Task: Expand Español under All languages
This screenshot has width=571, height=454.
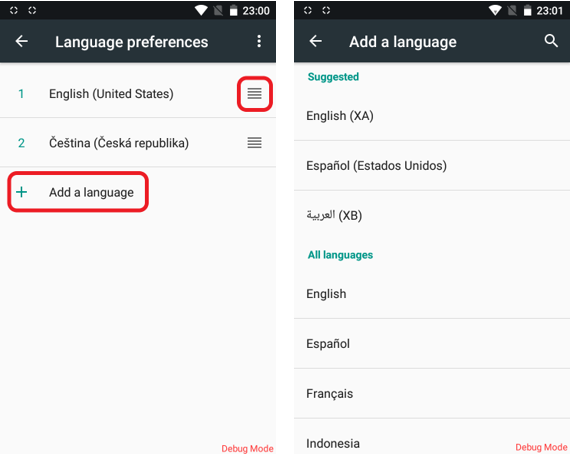Action: click(x=432, y=344)
